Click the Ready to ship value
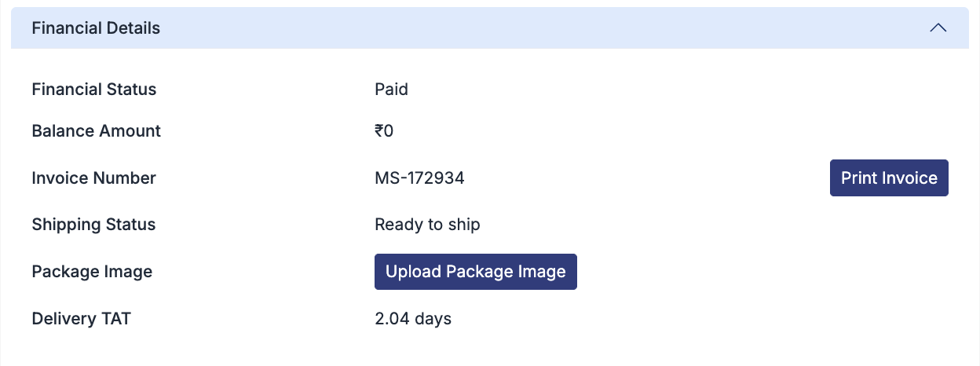Screen dimensions: 980x366 pos(427,225)
